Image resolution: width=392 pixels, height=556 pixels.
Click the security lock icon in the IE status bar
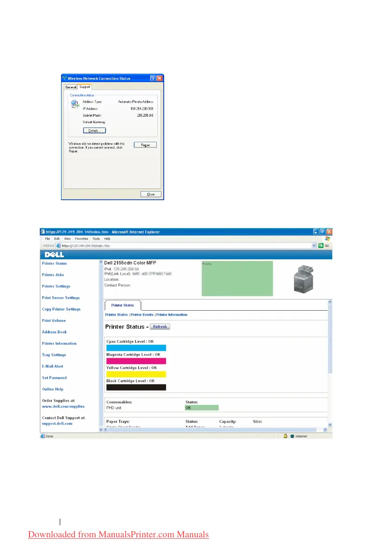pos(285,436)
